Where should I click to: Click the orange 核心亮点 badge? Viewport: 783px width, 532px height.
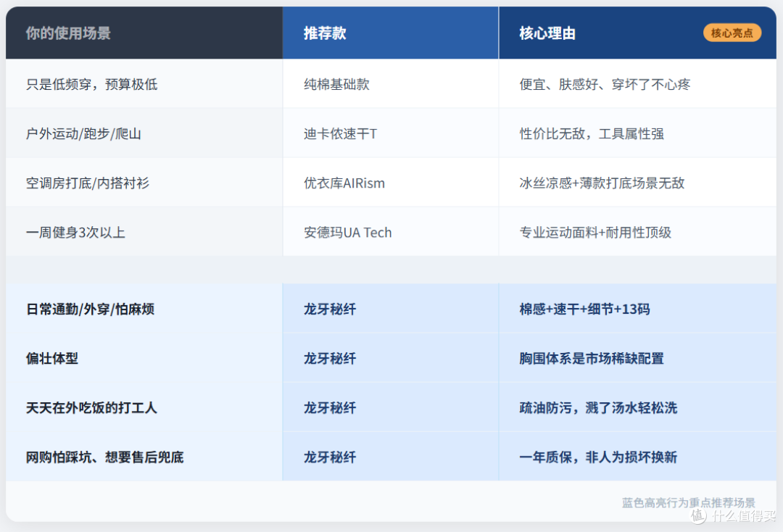click(732, 33)
